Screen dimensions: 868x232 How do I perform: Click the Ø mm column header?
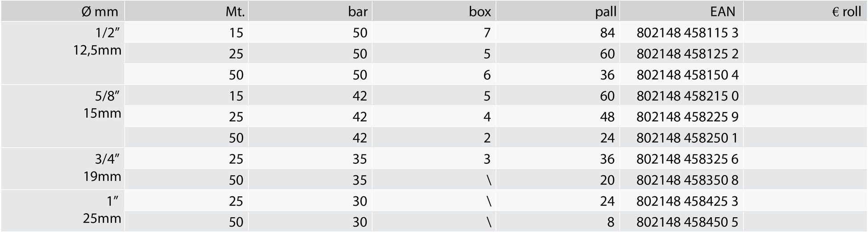tap(62, 11)
